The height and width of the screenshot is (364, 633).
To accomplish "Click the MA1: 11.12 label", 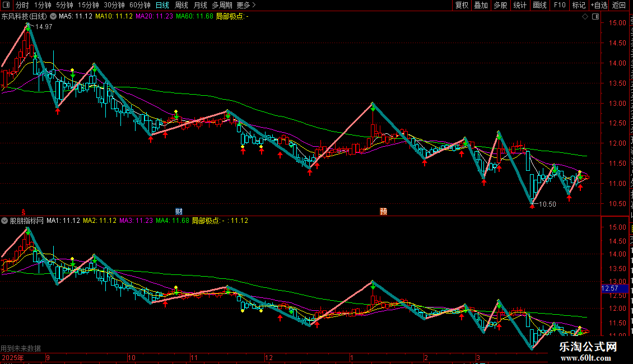I will [63, 221].
